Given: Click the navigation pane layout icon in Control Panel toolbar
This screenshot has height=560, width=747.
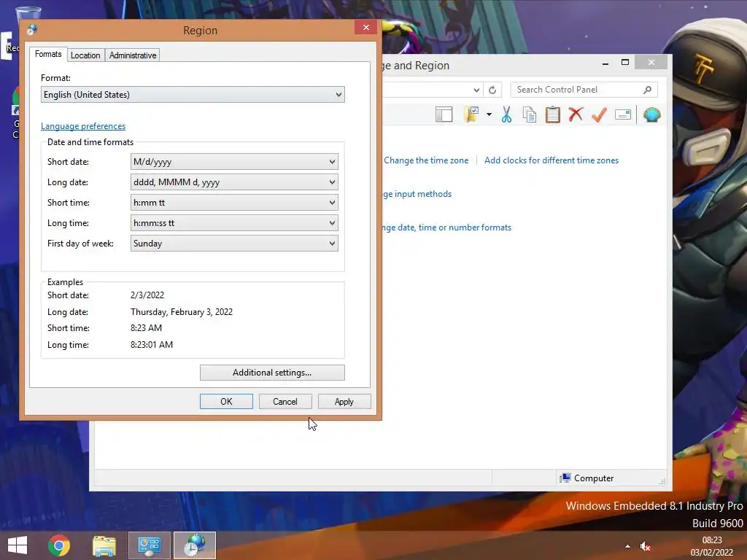Looking at the screenshot, I should [x=444, y=114].
